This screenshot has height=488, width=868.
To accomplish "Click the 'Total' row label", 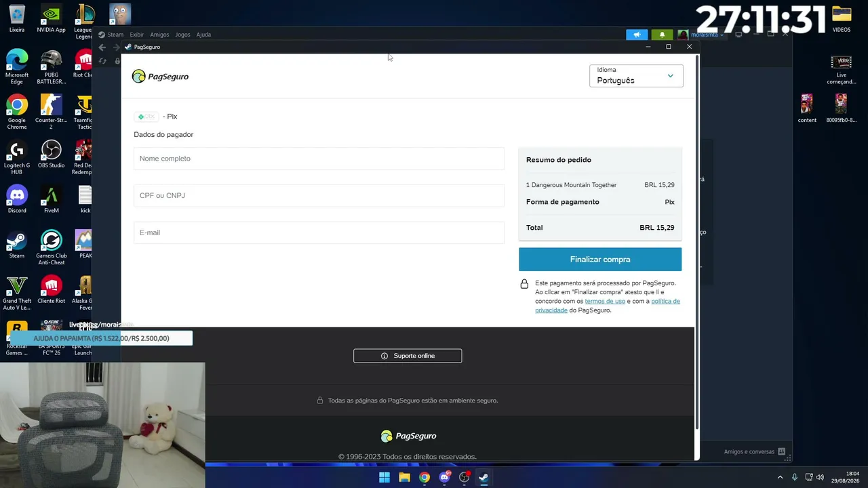I will pyautogui.click(x=534, y=228).
